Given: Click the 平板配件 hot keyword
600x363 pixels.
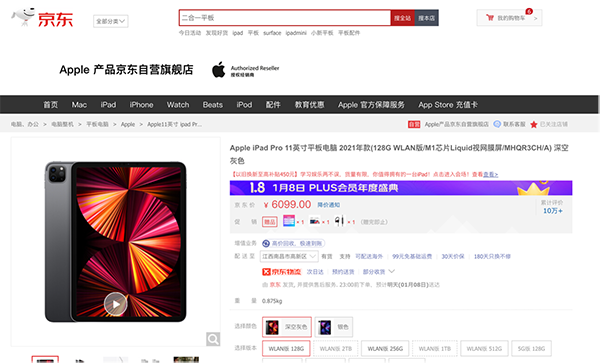Looking at the screenshot, I should tap(349, 33).
